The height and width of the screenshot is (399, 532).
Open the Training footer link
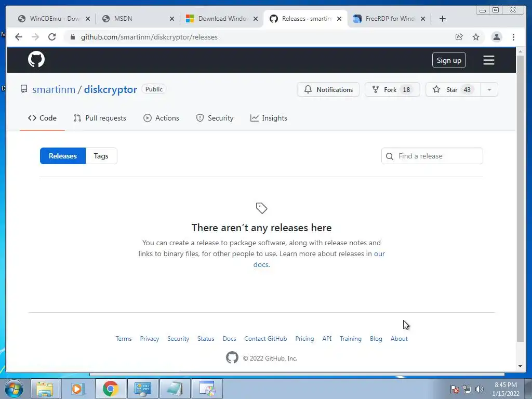[351, 339]
